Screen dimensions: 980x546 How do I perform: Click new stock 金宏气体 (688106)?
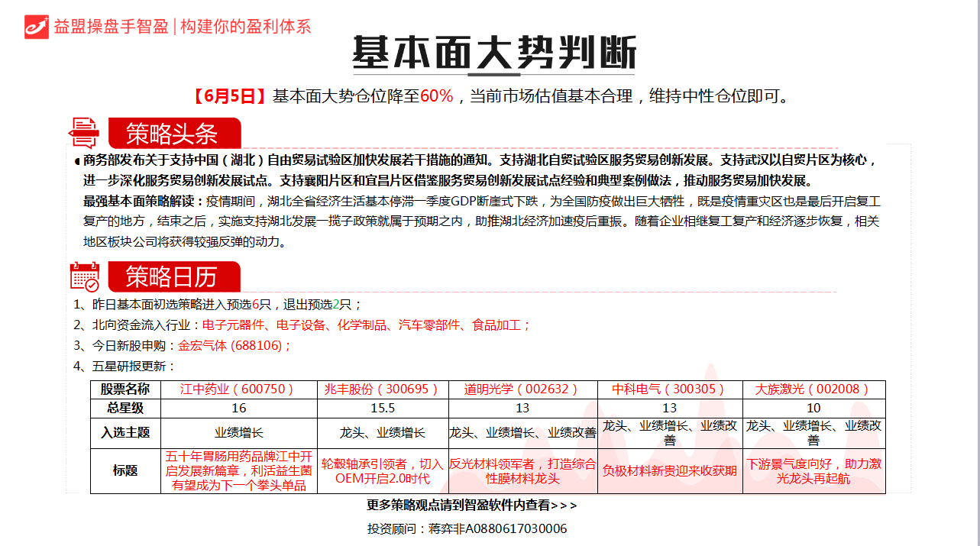(234, 345)
